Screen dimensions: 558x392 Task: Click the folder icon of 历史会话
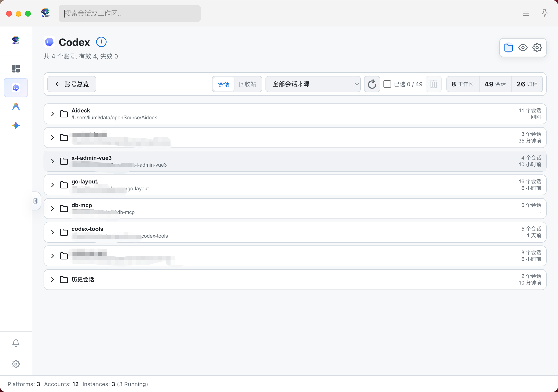pyautogui.click(x=64, y=280)
